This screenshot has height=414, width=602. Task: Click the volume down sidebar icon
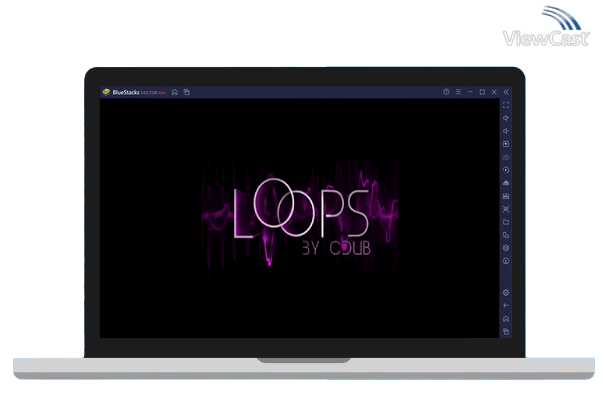pos(506,131)
